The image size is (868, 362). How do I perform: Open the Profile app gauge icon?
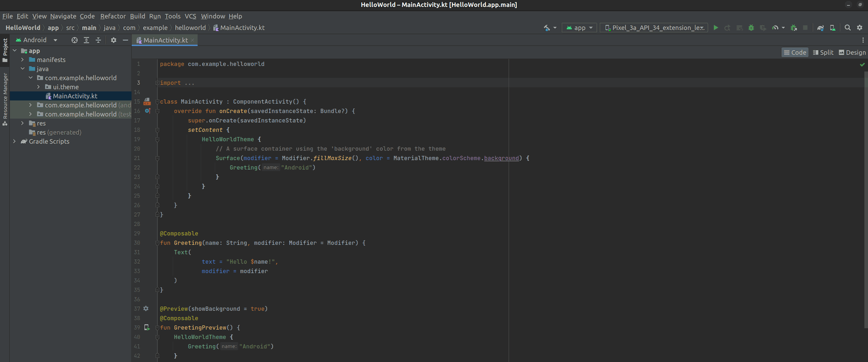click(x=775, y=28)
